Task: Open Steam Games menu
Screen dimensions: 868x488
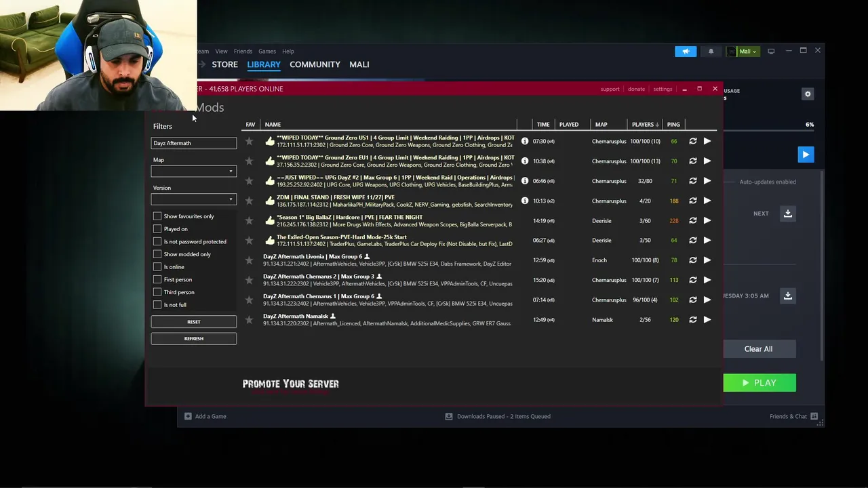Action: pos(267,52)
